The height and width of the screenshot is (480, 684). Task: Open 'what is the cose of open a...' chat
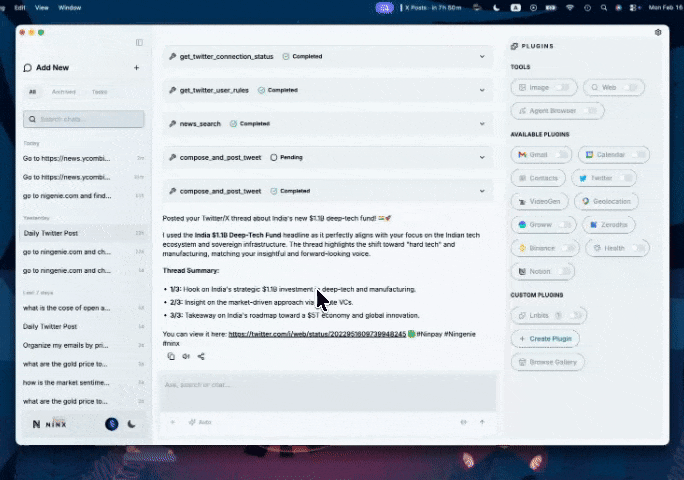coord(84,308)
